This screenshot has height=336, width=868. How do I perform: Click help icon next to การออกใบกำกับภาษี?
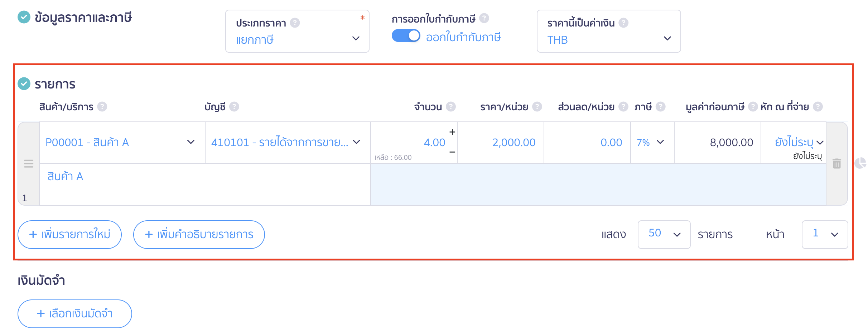(484, 18)
